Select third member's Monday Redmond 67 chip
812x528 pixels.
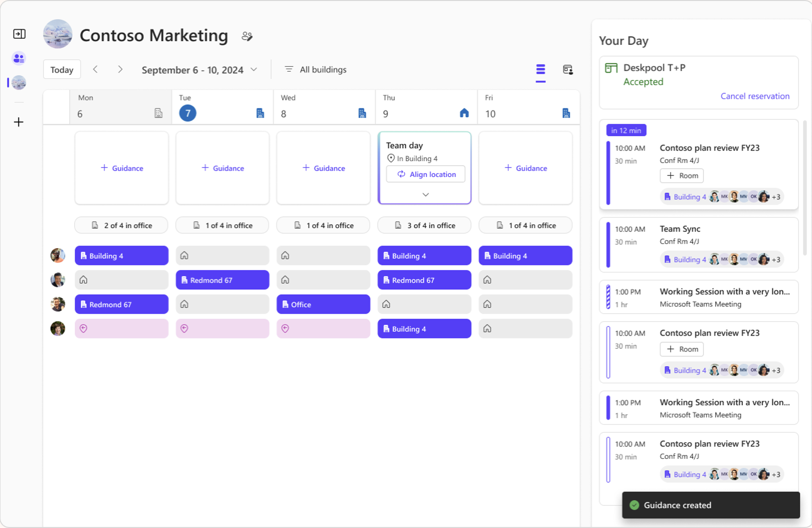click(x=121, y=304)
